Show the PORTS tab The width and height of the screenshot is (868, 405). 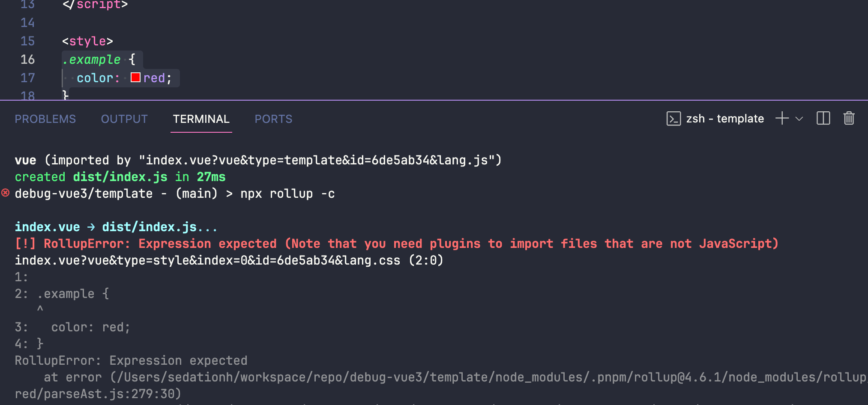pyautogui.click(x=273, y=119)
